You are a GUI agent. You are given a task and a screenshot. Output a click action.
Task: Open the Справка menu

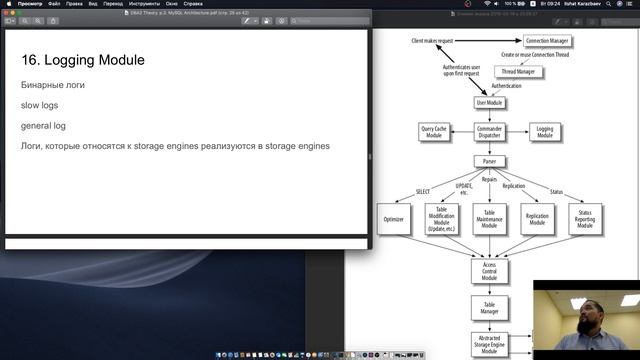[193, 4]
